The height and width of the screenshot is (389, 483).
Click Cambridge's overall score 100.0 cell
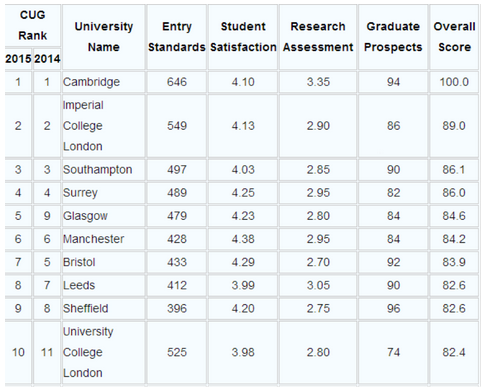click(454, 82)
